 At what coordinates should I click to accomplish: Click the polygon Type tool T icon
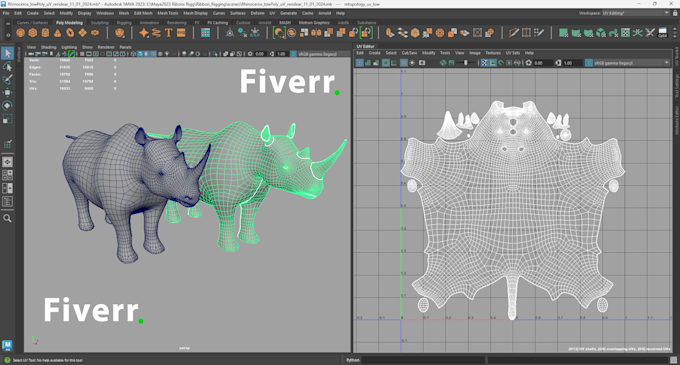point(169,33)
